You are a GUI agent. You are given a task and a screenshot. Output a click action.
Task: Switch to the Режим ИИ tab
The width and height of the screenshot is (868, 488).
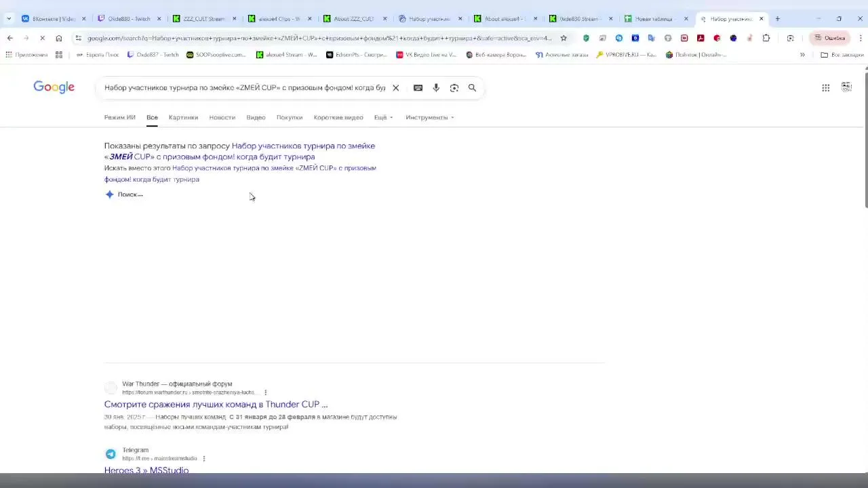(119, 117)
